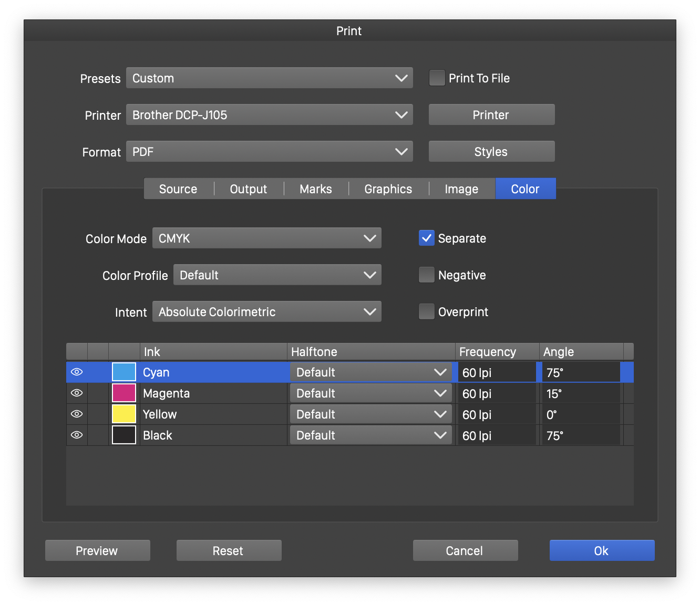Image resolution: width=700 pixels, height=605 pixels.
Task: Click the Cyan color swatch
Action: click(x=124, y=372)
